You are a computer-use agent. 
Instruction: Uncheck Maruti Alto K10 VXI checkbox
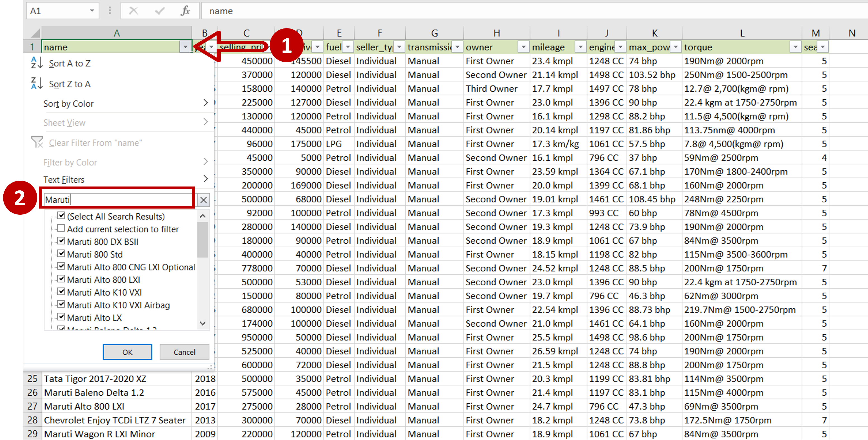pos(61,291)
